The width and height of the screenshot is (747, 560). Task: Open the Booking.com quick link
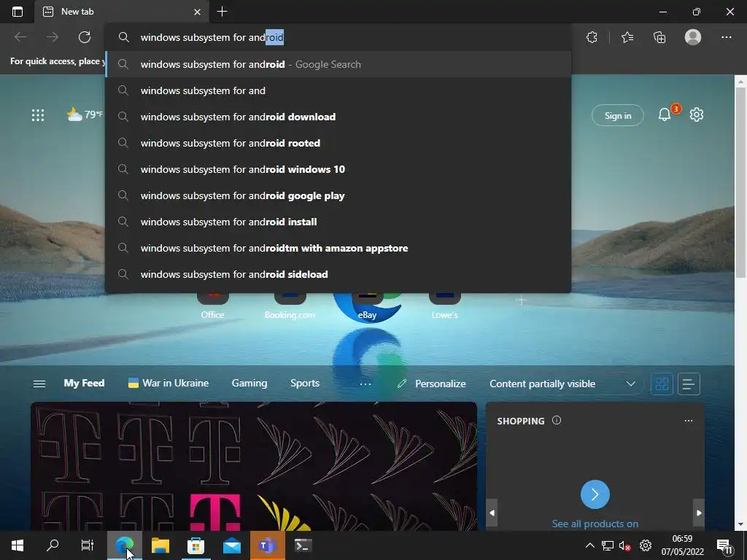(x=290, y=306)
